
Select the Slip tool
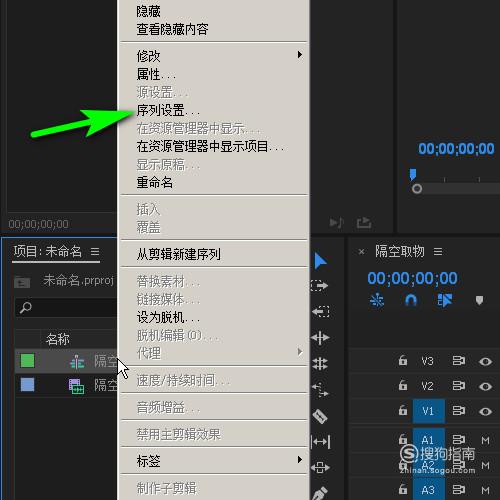(320, 442)
